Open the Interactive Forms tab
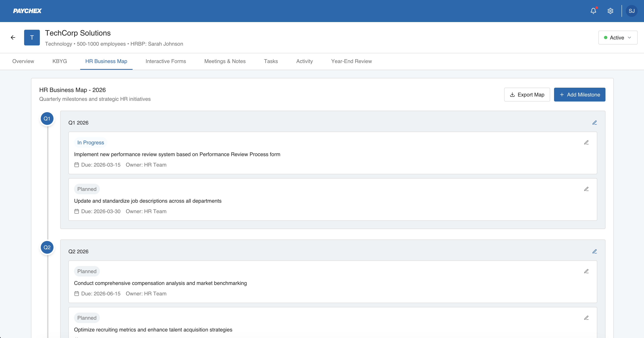 click(165, 61)
